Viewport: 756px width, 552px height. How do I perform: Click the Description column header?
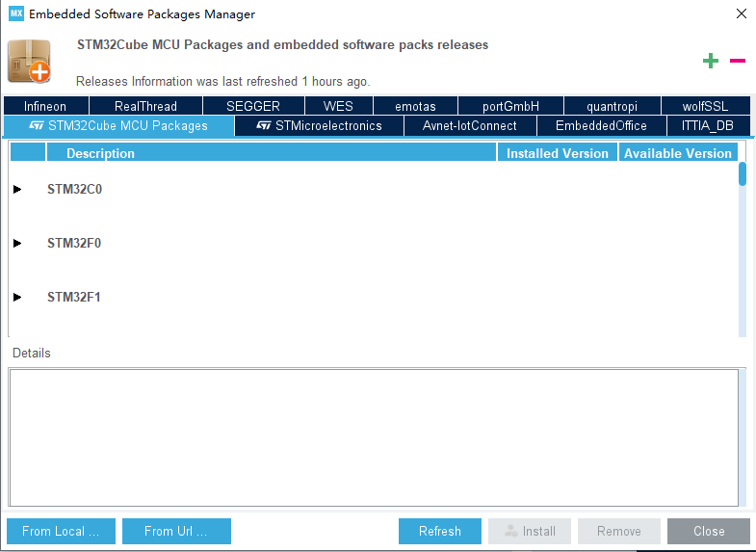click(x=272, y=152)
